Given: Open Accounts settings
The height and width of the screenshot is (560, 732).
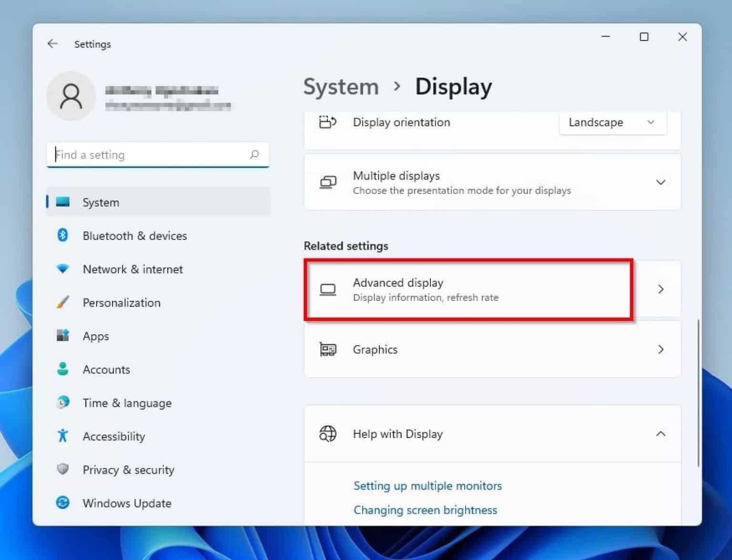Looking at the screenshot, I should (x=158, y=369).
